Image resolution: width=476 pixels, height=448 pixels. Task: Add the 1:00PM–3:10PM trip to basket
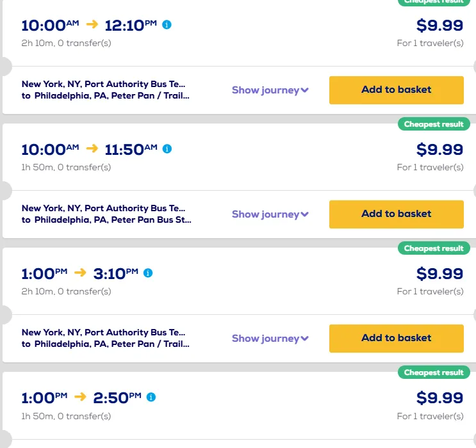(396, 339)
